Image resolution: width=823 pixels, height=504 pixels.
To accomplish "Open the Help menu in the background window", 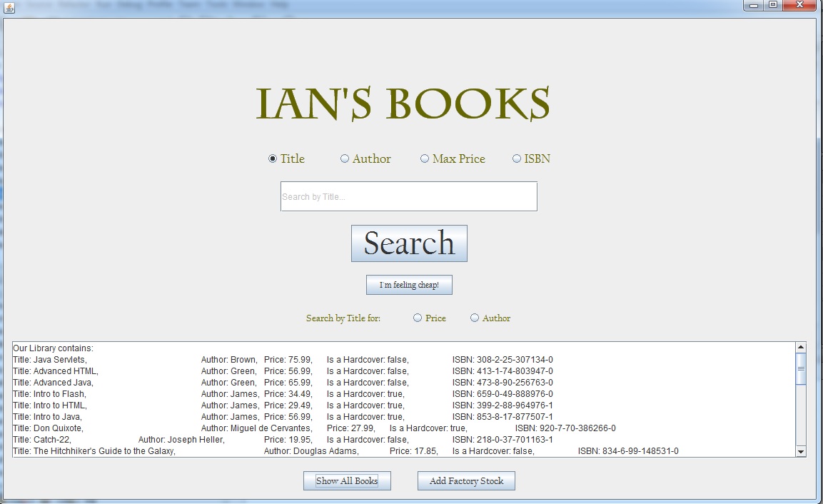I will (x=280, y=5).
